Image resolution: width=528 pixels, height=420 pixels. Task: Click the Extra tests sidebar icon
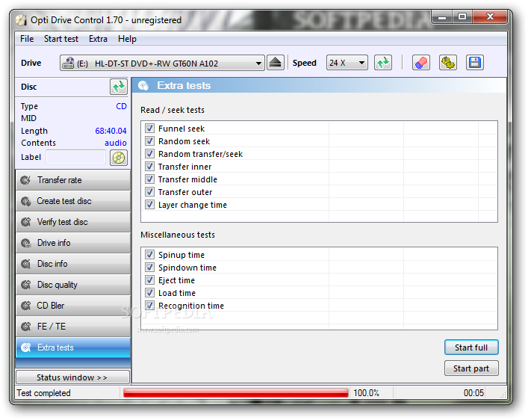point(25,348)
